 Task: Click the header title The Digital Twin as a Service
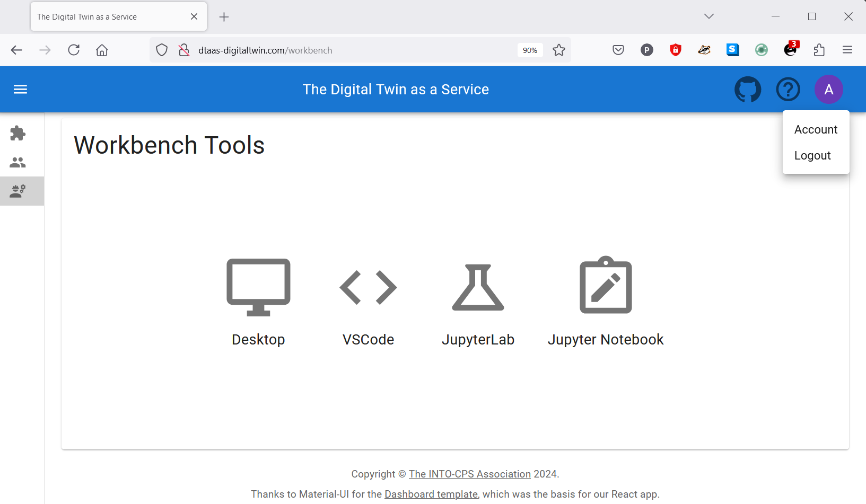coord(396,89)
